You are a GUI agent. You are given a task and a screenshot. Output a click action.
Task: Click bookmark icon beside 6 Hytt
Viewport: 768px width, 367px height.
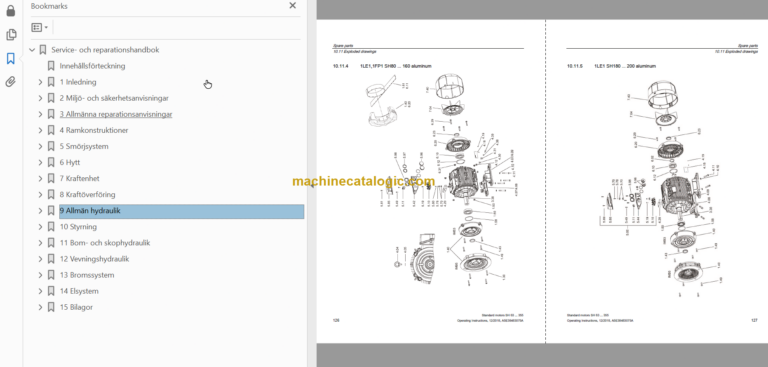click(51, 163)
